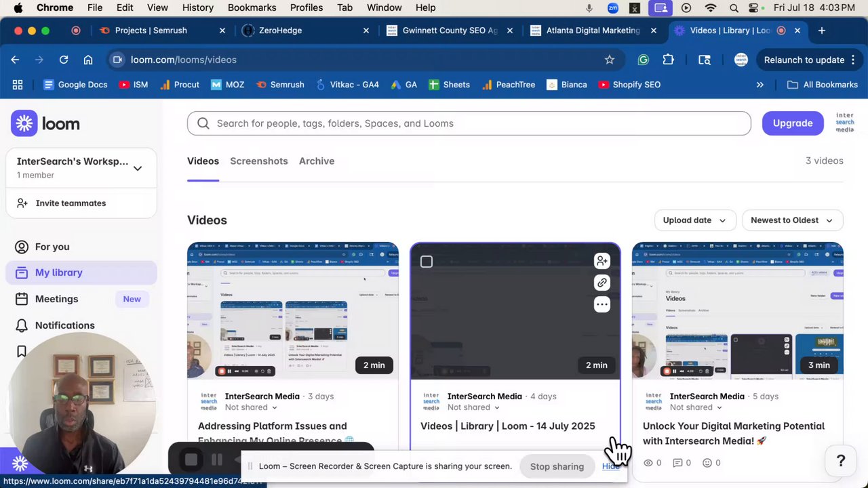Click the Upgrade button
This screenshot has height=488, width=868.
click(793, 123)
